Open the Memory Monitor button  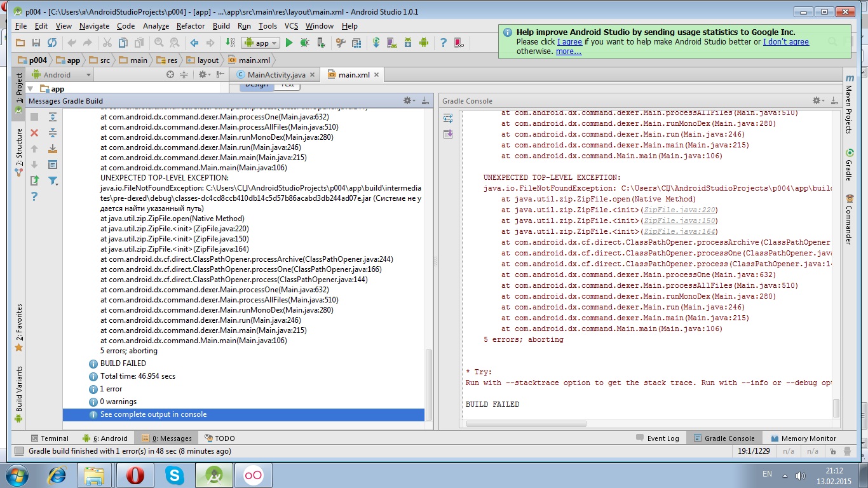tap(803, 438)
